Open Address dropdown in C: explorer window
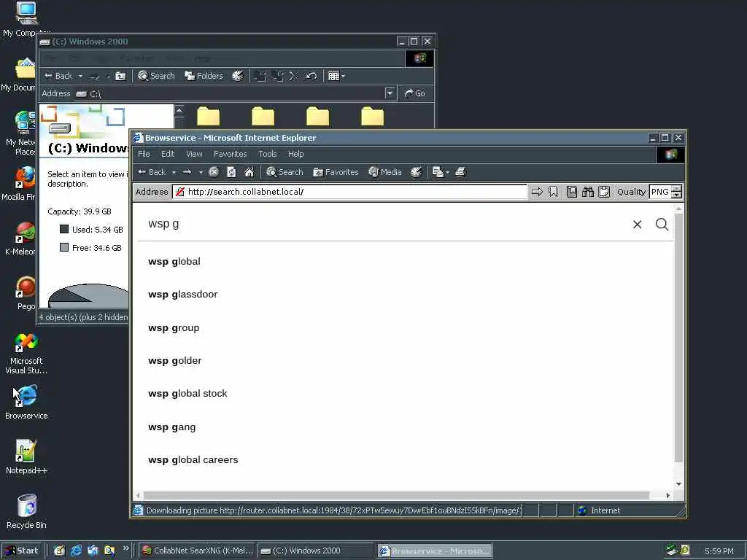Viewport: 747px width, 560px height. pos(390,93)
